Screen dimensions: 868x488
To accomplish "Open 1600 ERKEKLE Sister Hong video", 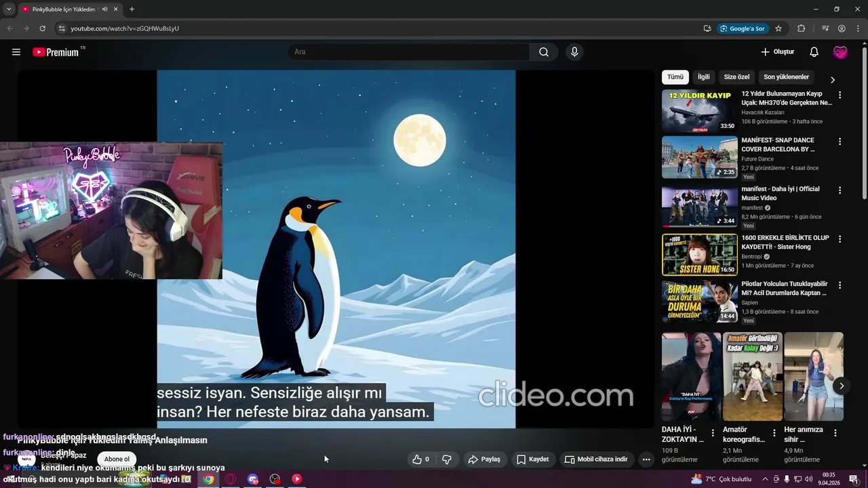I will pyautogui.click(x=699, y=255).
